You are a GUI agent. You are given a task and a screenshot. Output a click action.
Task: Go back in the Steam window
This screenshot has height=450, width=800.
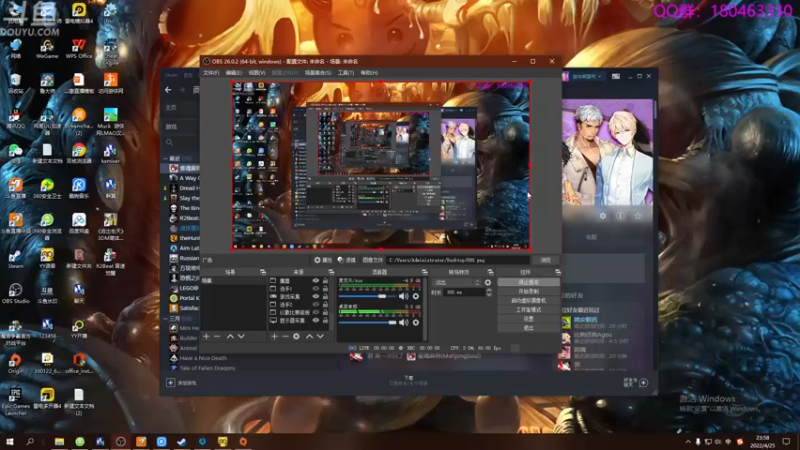click(168, 90)
